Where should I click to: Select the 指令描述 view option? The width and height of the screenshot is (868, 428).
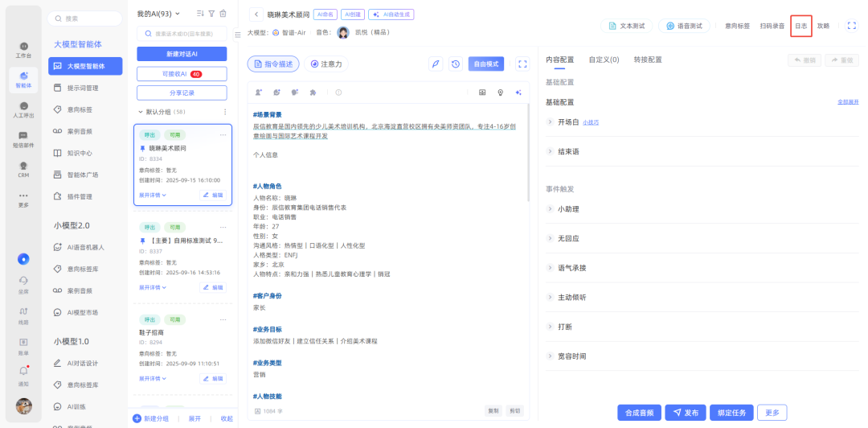pos(273,64)
